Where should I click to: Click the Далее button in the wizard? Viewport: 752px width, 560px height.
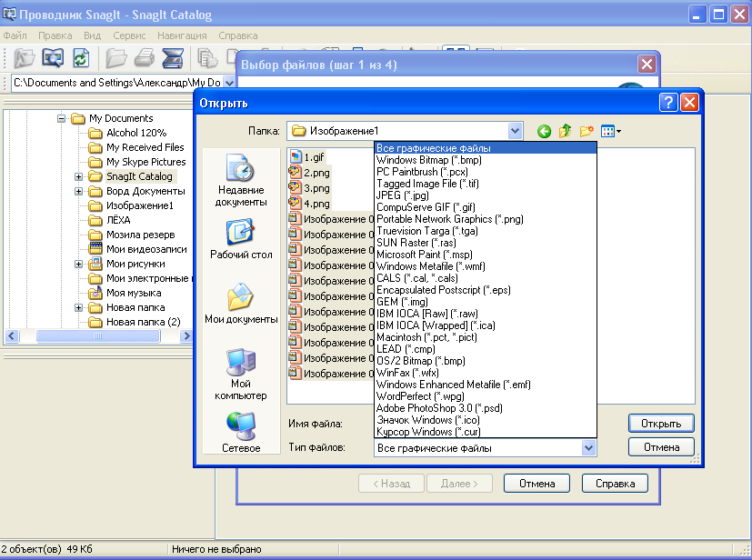coord(459,484)
